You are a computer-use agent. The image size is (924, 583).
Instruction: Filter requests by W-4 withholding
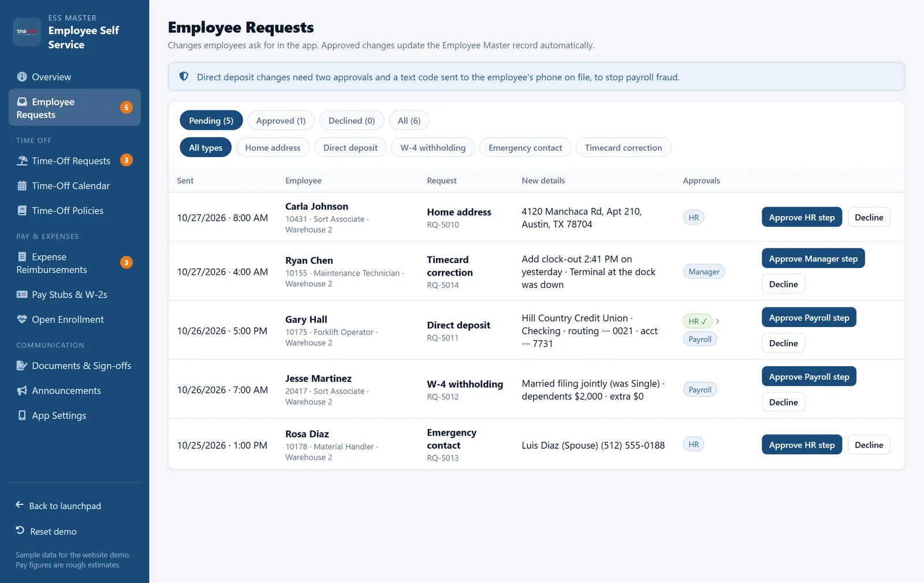433,147
